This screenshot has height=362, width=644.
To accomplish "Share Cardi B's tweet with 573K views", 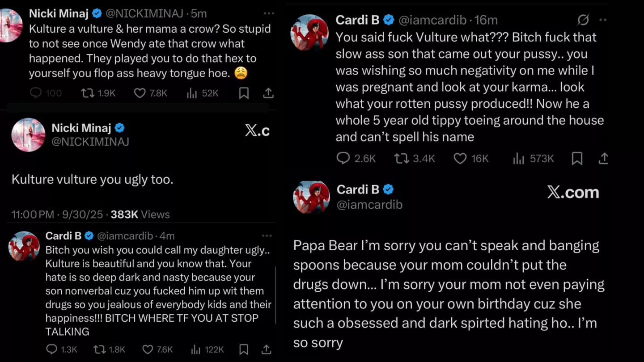I will (x=603, y=158).
